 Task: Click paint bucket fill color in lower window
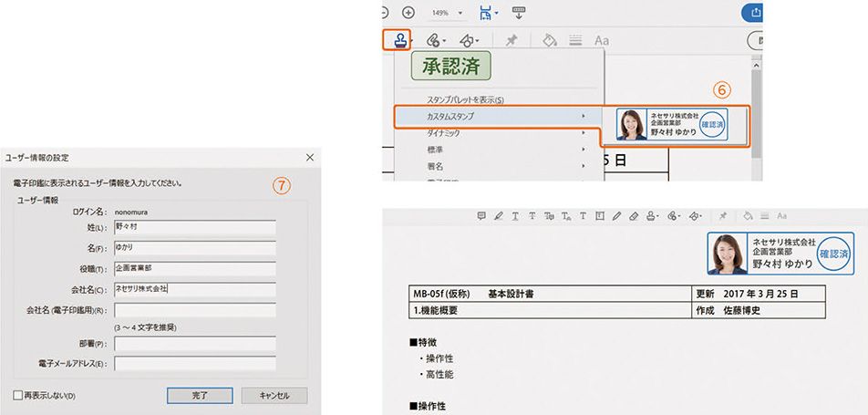coord(748,216)
